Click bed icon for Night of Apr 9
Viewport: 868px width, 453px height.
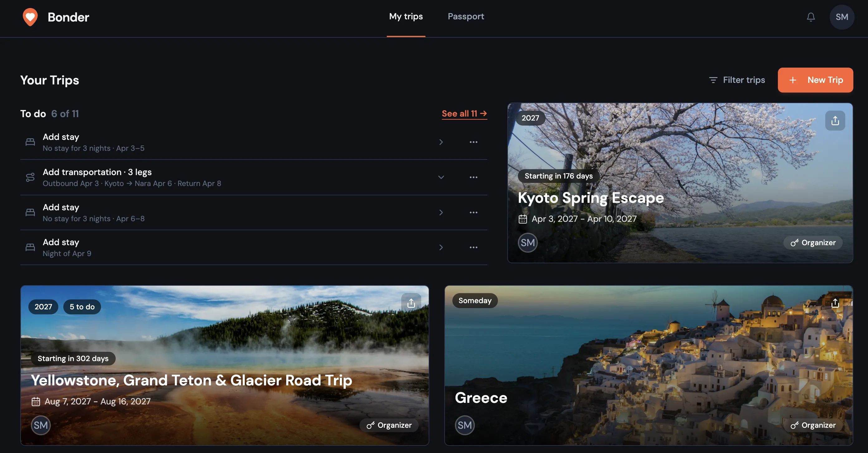(30, 248)
